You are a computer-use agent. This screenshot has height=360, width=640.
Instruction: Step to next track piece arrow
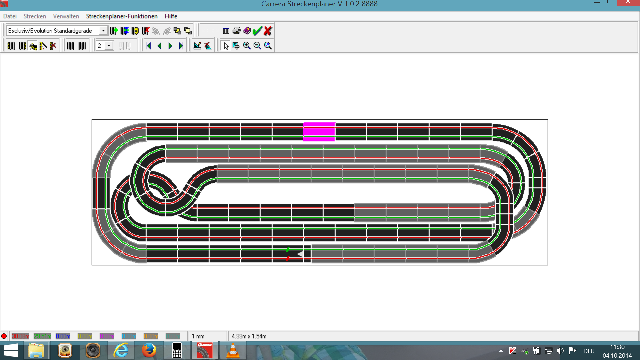pyautogui.click(x=170, y=46)
